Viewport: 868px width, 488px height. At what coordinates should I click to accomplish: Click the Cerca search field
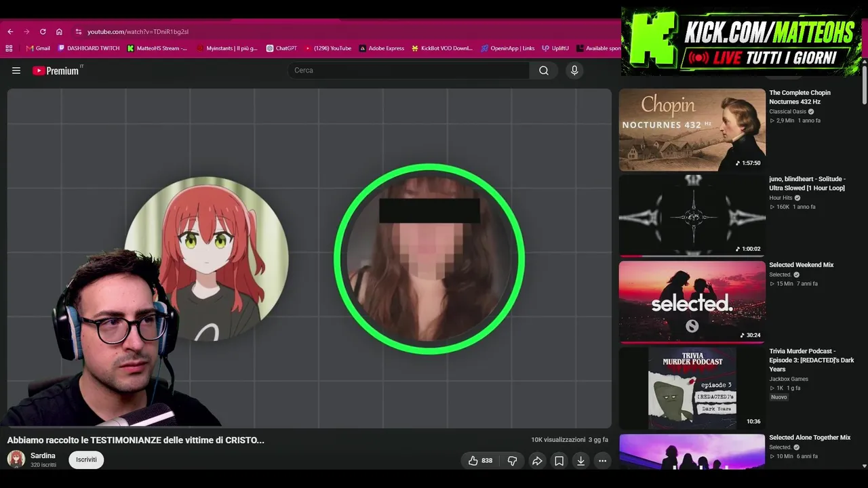(x=408, y=70)
